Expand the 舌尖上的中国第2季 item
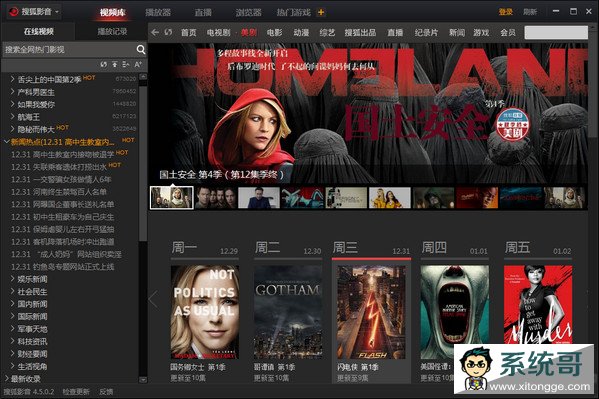This screenshot has height=399, width=599. tap(12, 79)
